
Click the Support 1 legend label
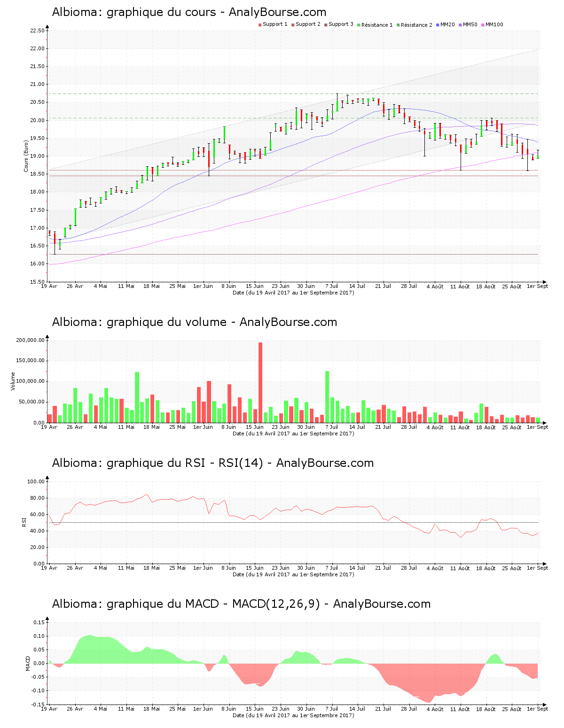[275, 24]
